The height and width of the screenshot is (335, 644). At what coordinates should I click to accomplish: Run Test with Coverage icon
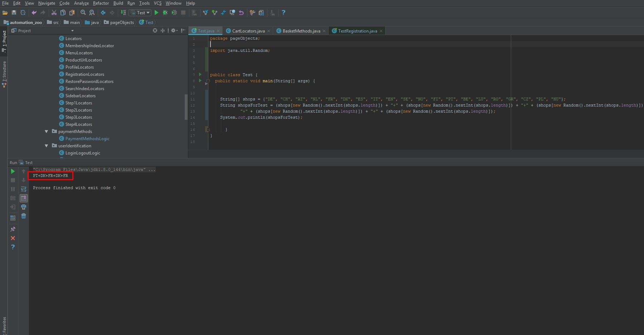pyautogui.click(x=174, y=13)
